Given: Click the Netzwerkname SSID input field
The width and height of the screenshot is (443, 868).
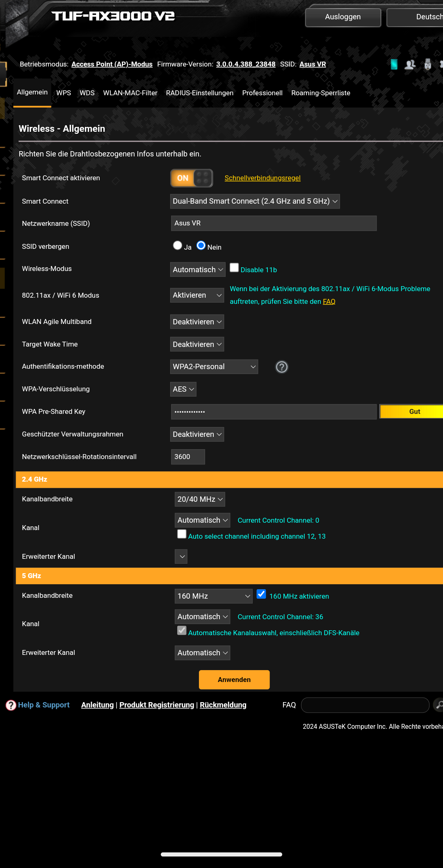Looking at the screenshot, I should 274,223.
